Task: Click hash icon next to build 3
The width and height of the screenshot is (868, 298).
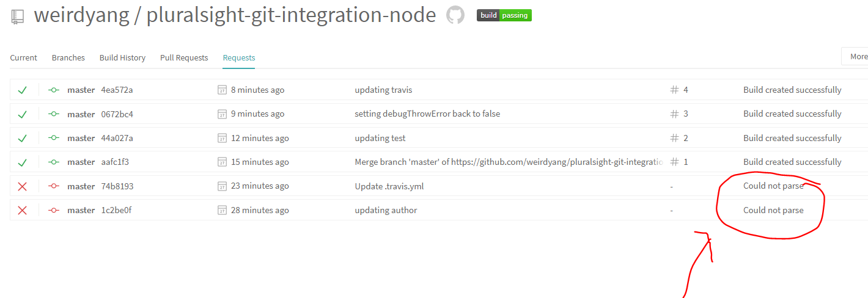Action: pos(674,114)
